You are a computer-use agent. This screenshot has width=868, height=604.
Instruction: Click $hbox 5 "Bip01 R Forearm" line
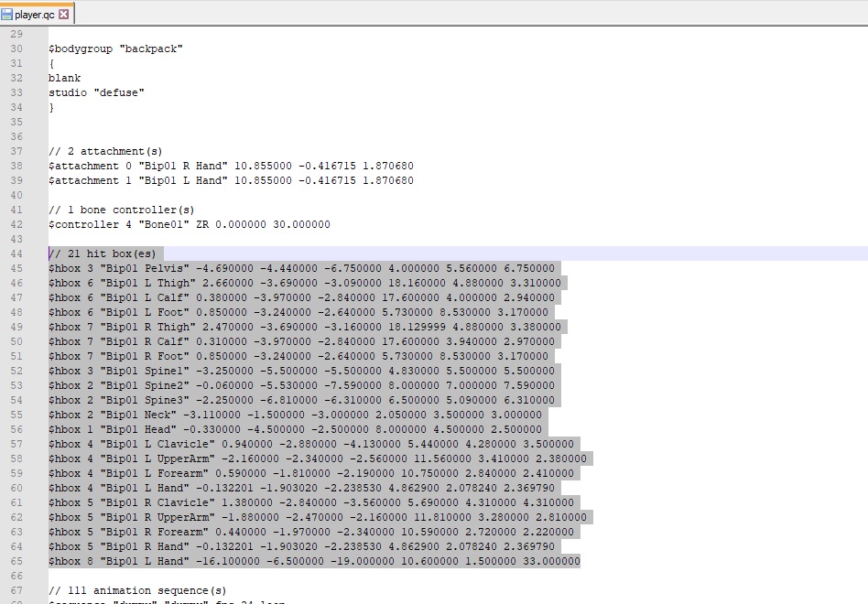point(311,532)
